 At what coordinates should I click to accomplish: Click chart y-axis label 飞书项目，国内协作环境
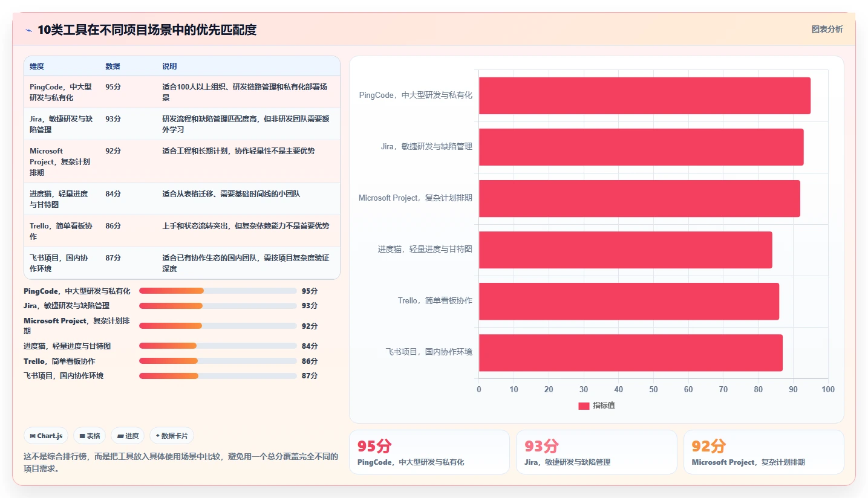429,352
